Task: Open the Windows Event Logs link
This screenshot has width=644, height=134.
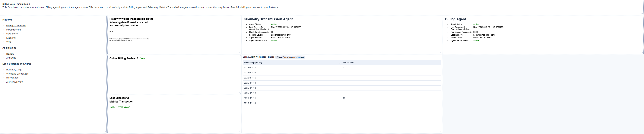Action: pyautogui.click(x=17, y=74)
